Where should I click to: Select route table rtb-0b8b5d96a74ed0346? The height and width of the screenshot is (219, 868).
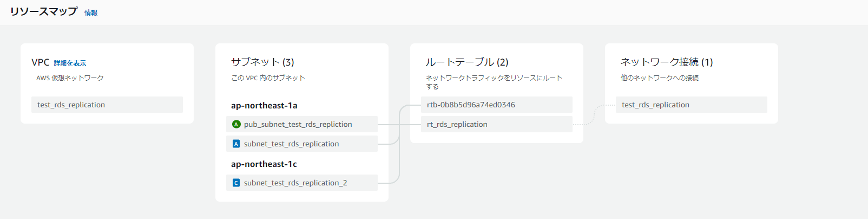(471, 105)
